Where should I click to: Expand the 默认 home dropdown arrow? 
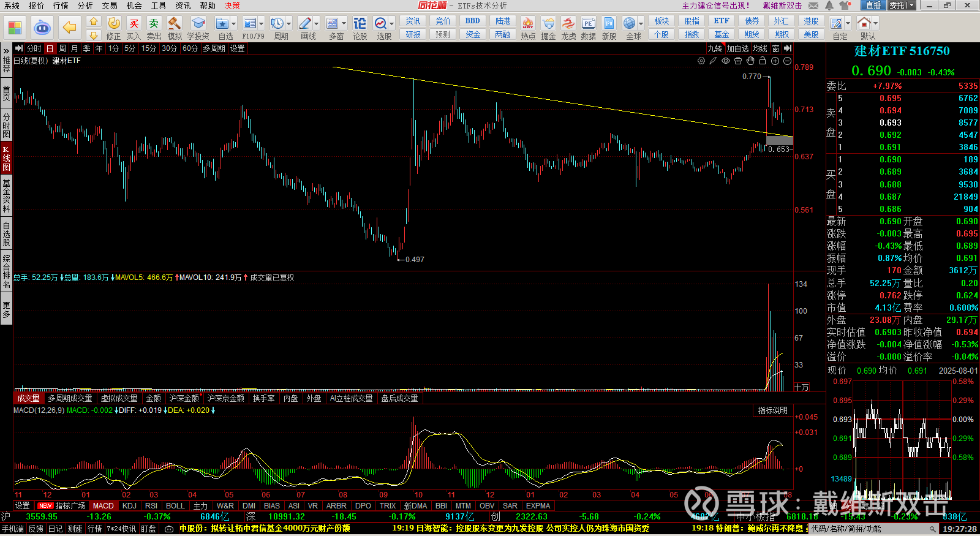click(875, 24)
